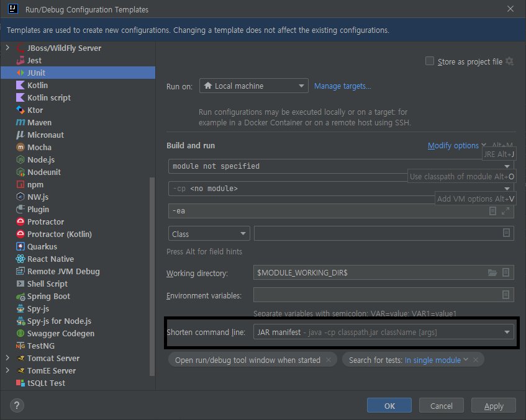The width and height of the screenshot is (526, 420).
Task: Click the TestNG template icon
Action: pyautogui.click(x=20, y=346)
